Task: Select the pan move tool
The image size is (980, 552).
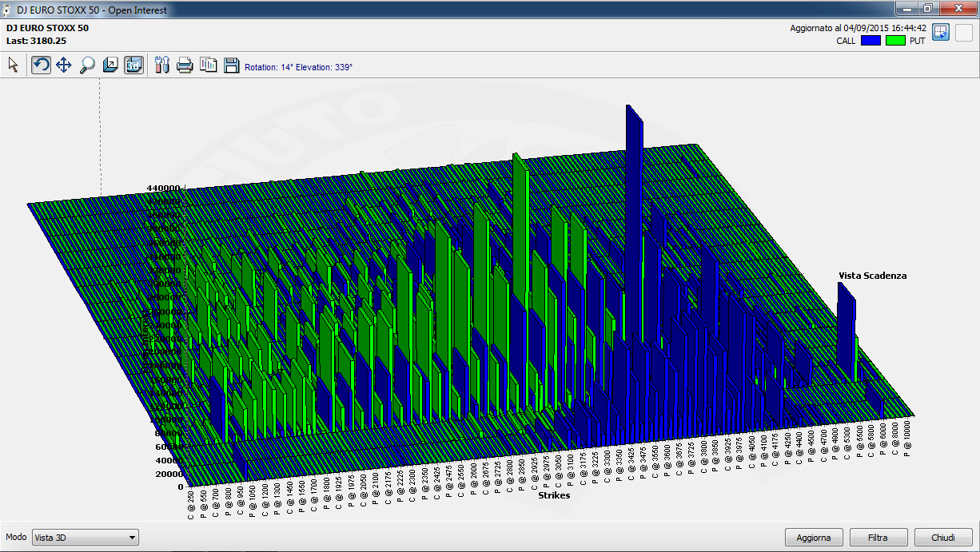Action: pyautogui.click(x=64, y=66)
